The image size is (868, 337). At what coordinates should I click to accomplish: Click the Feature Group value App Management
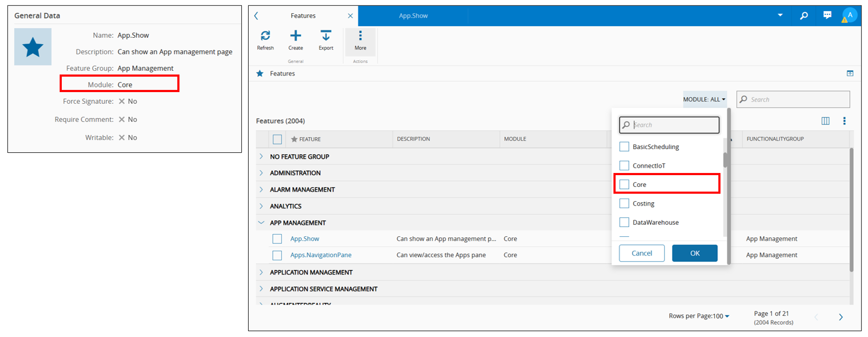point(145,68)
